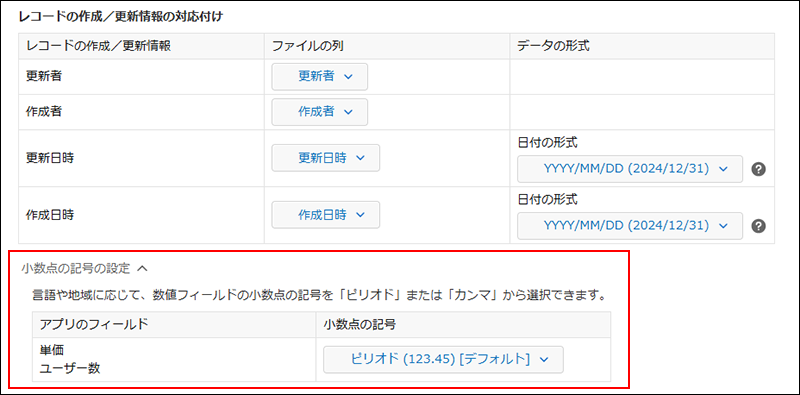Open the 更新日時 file column dropdown
The width and height of the screenshot is (800, 395).
326,158
